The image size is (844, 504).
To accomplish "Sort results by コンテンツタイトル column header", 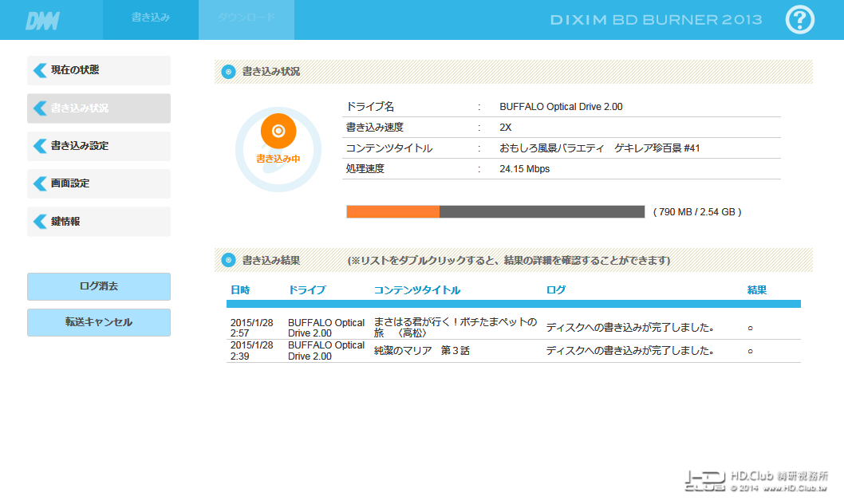I will 417,290.
